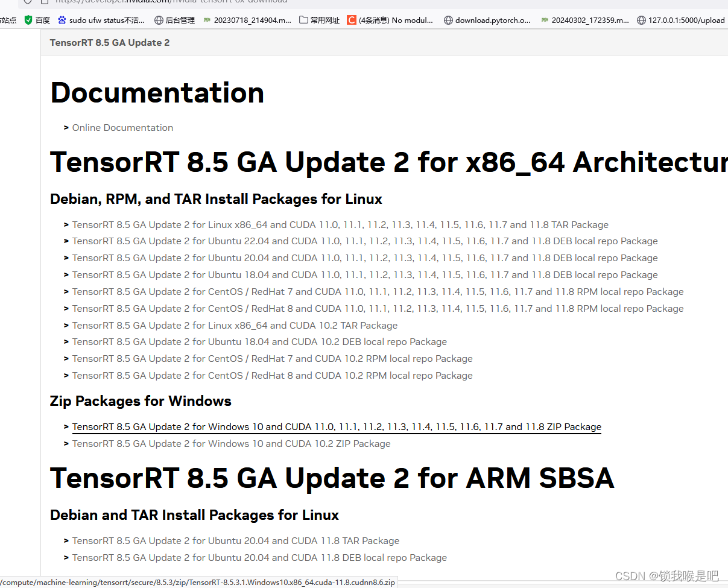728x588 pixels.
Task: Open the 后台管理 bookmark
Action: pos(175,20)
